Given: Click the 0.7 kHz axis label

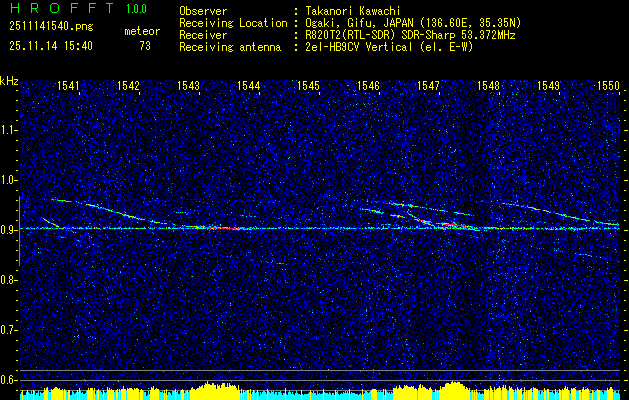Looking at the screenshot, I should tap(7, 330).
